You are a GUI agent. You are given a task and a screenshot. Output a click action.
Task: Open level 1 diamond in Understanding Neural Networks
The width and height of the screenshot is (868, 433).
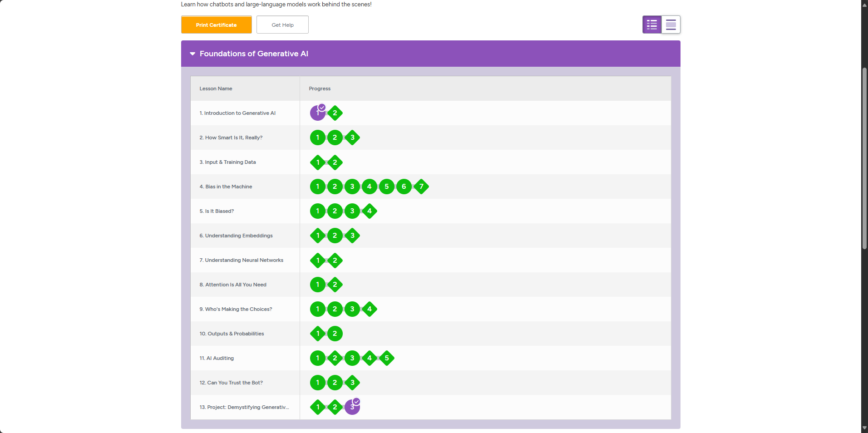318,260
